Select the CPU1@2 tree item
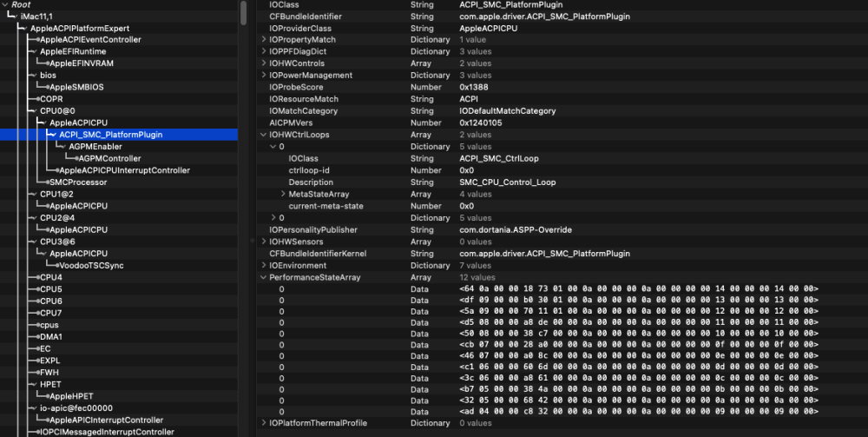 57,194
